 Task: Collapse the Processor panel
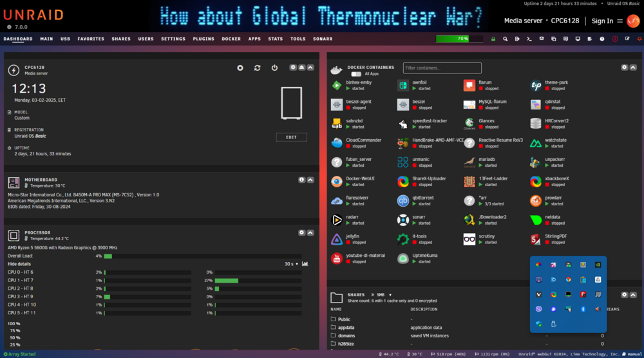click(x=310, y=233)
